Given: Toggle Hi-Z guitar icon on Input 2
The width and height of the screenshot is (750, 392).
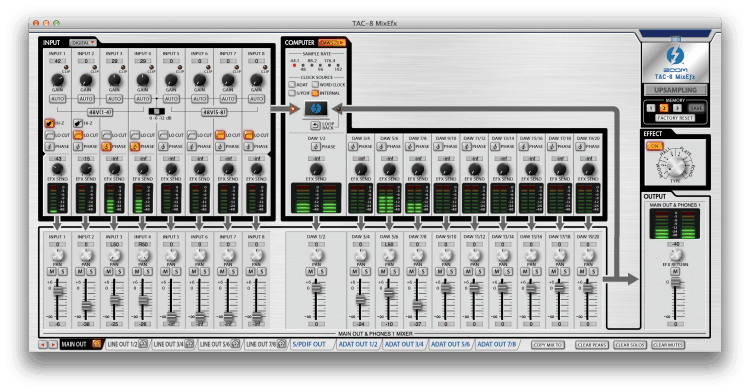Looking at the screenshot, I should tap(78, 123).
